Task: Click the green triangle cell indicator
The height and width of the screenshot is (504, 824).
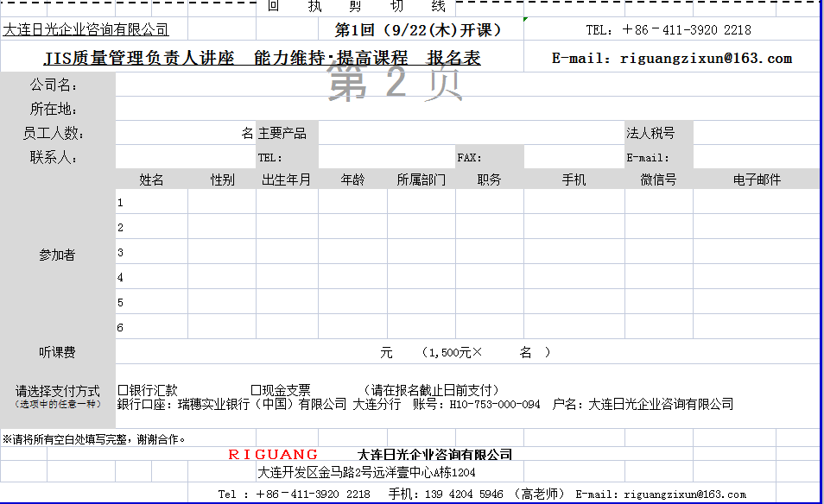Action: tap(526, 19)
